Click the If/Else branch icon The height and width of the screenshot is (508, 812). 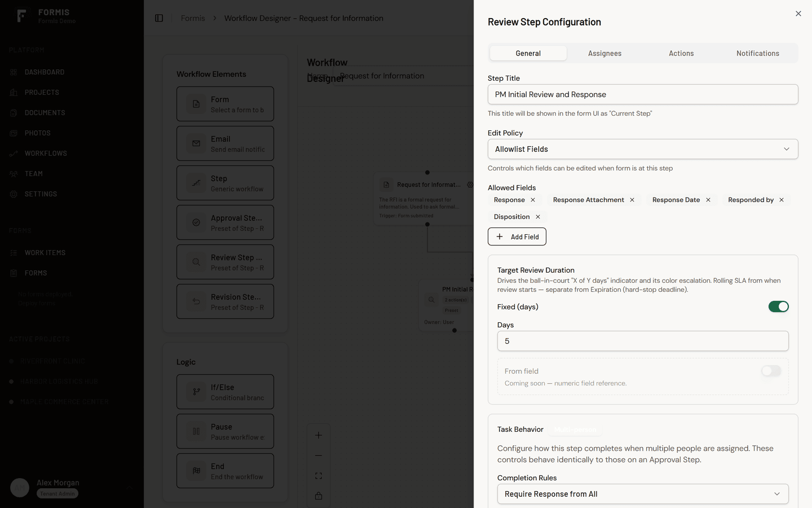pyautogui.click(x=196, y=392)
